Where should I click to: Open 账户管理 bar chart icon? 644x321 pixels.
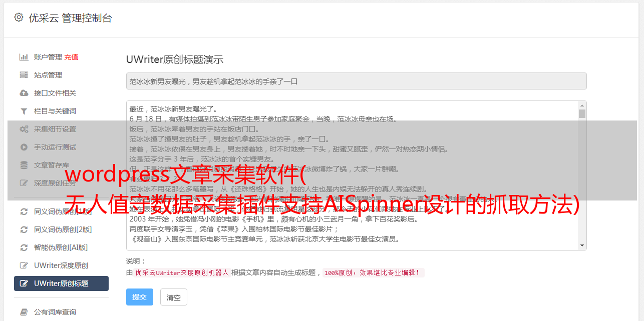point(24,57)
